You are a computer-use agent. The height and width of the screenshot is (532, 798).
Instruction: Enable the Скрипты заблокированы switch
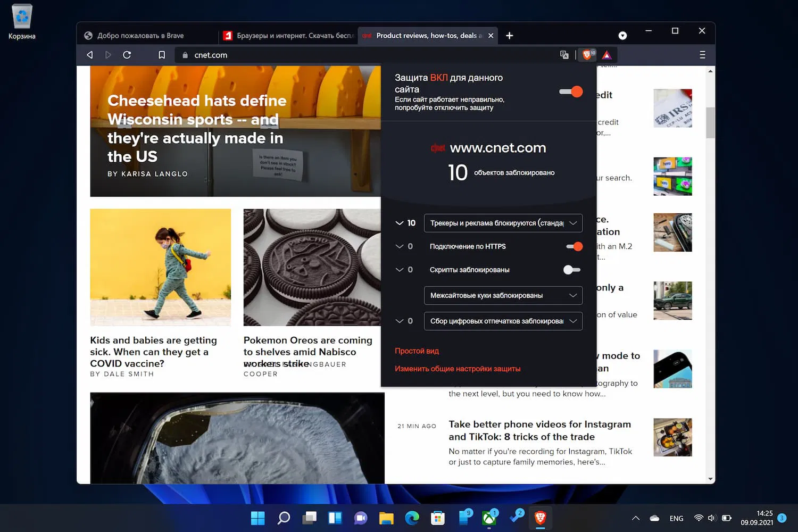point(572,270)
